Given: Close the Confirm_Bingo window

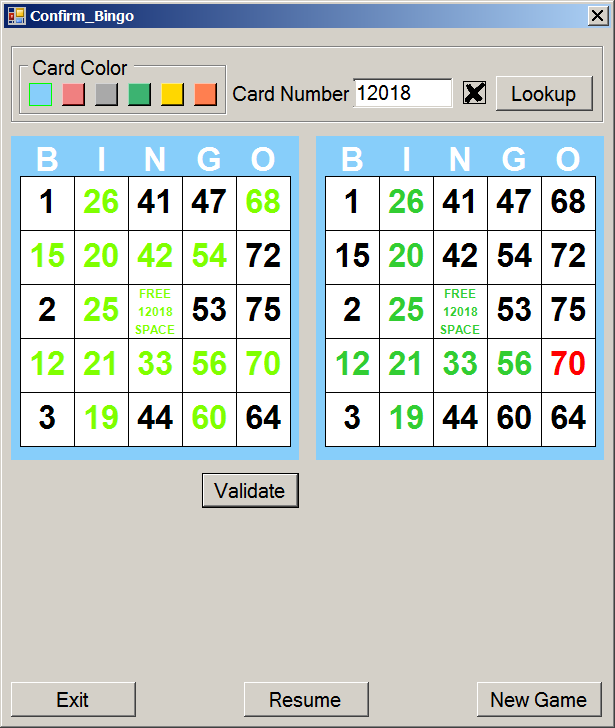Looking at the screenshot, I should click(598, 16).
